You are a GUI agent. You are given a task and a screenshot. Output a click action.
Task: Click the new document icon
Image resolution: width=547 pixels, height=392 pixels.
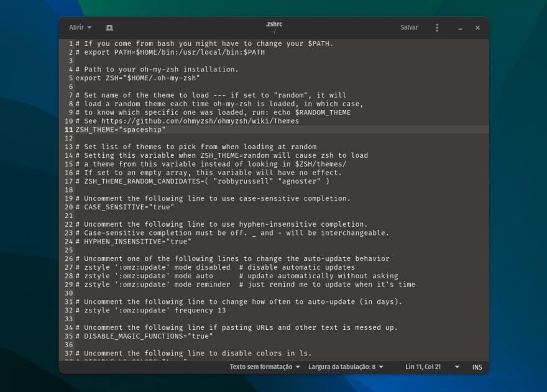(109, 27)
